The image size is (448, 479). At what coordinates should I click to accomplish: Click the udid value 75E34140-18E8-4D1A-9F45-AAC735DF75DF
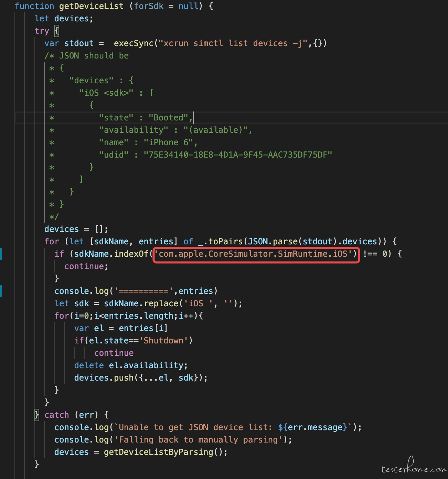pos(238,155)
